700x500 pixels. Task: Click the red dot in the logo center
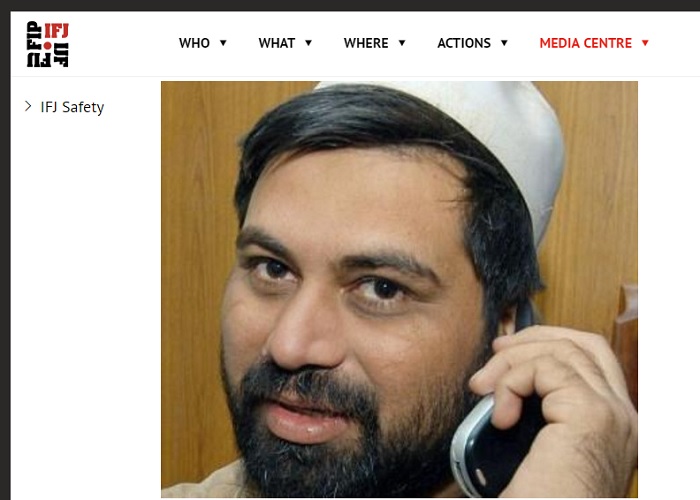47,45
